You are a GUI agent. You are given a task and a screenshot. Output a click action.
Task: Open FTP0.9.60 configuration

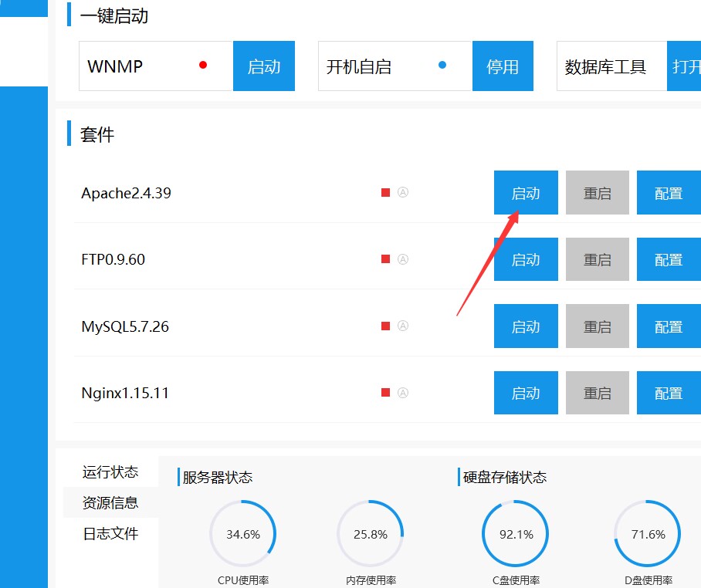[x=669, y=259]
